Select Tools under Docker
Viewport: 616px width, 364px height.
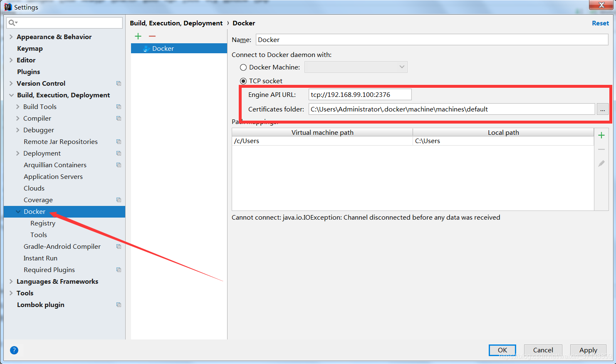(x=39, y=235)
